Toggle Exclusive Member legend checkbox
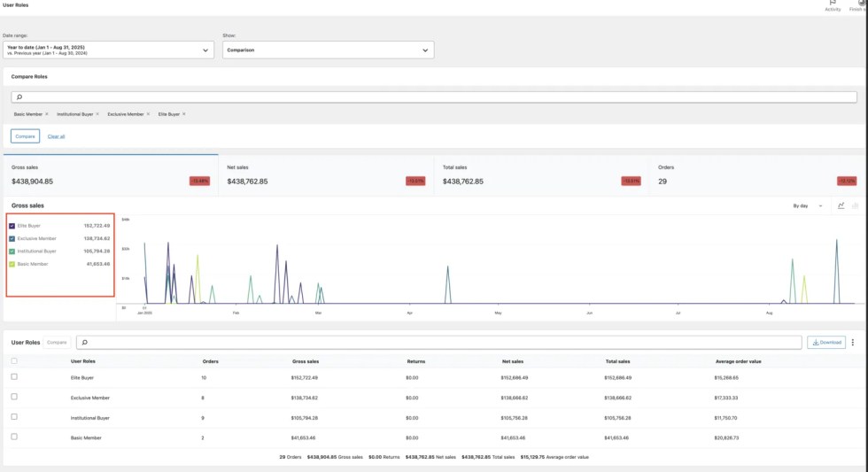 coord(12,238)
